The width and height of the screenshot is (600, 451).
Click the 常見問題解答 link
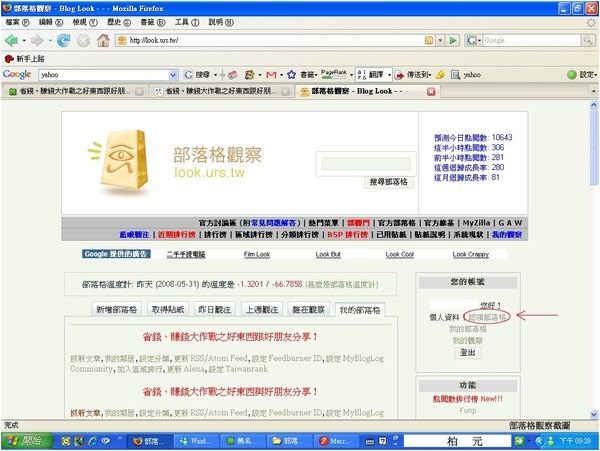pyautogui.click(x=274, y=223)
